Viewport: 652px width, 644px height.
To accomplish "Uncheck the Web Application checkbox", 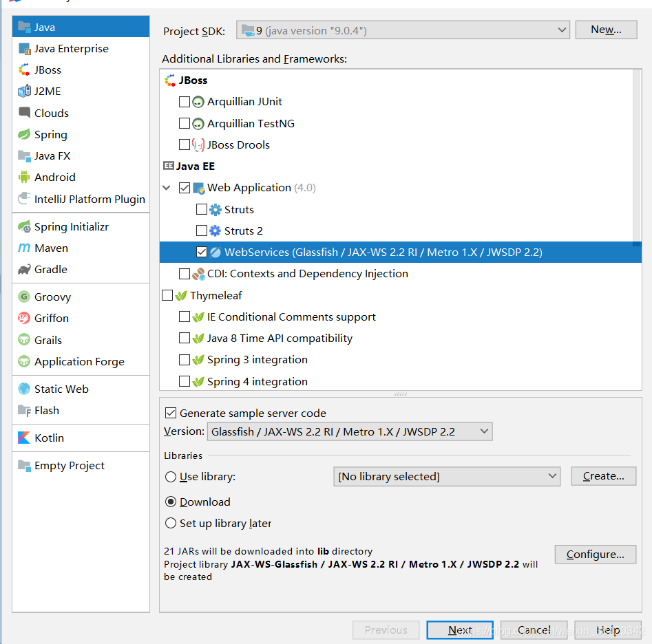I will (x=185, y=188).
